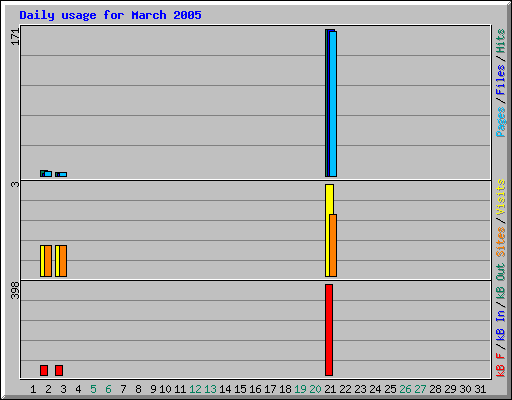
Task: Click day label 29 on the x-axis
Action: click(450, 389)
